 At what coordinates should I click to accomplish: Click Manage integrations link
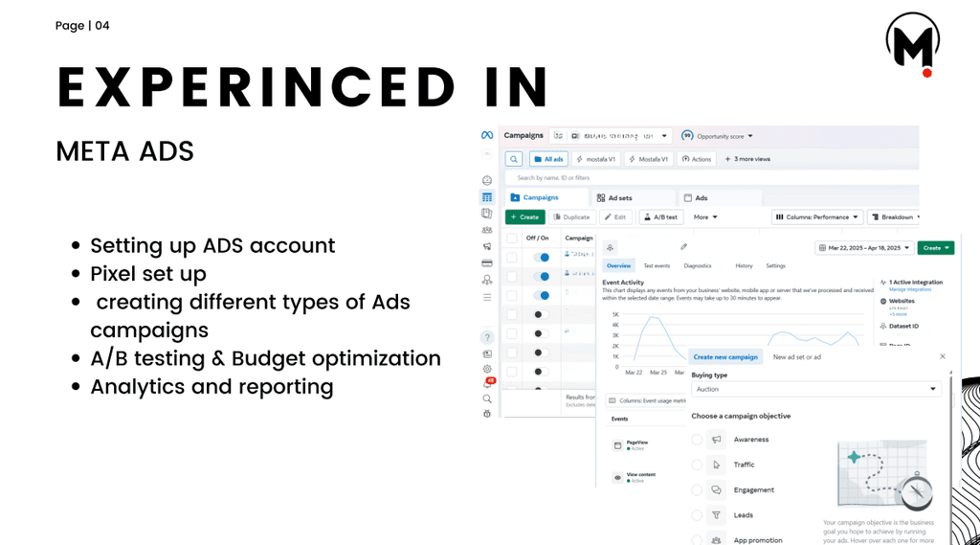click(x=910, y=289)
